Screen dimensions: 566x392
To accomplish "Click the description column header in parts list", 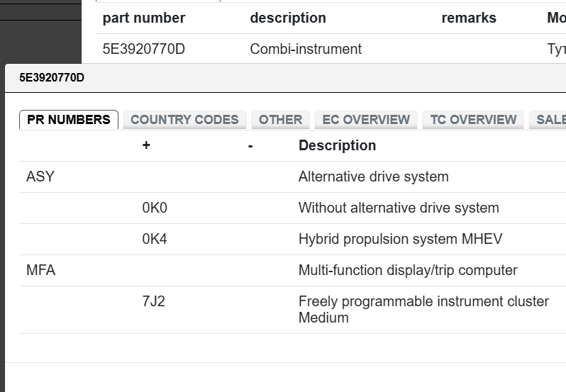I will click(x=288, y=18).
